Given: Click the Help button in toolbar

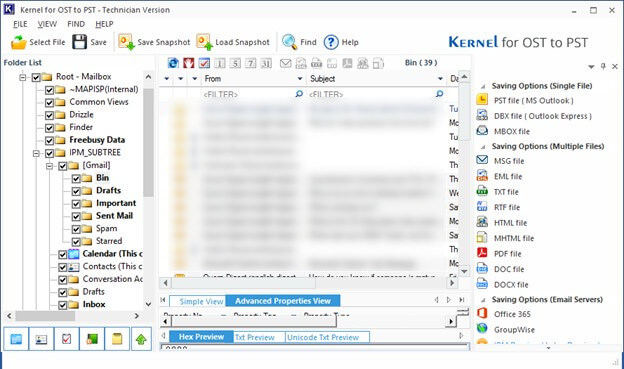Looking at the screenshot, I should click(x=341, y=42).
